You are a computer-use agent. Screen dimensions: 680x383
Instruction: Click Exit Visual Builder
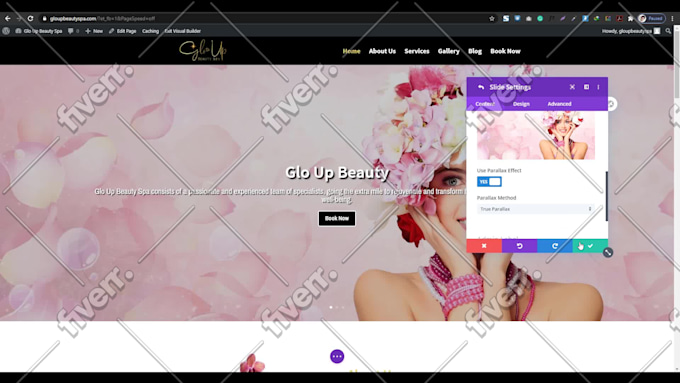coord(182,31)
